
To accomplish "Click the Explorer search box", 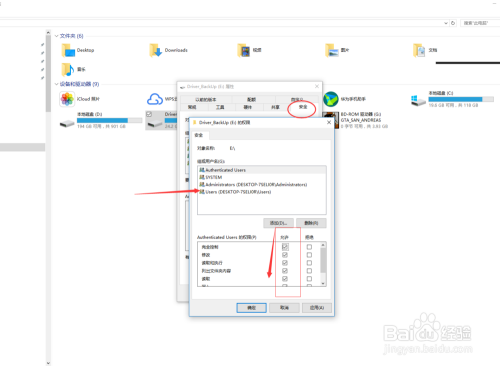I will tap(480, 23).
